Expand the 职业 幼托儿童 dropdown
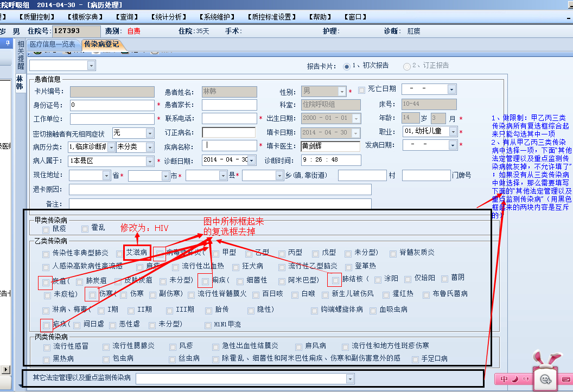Image resolution: width=573 pixels, height=392 pixels. click(453, 131)
